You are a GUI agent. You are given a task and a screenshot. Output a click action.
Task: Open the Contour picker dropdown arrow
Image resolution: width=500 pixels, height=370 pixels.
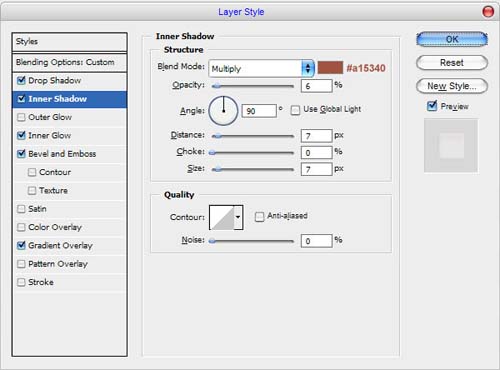point(238,218)
